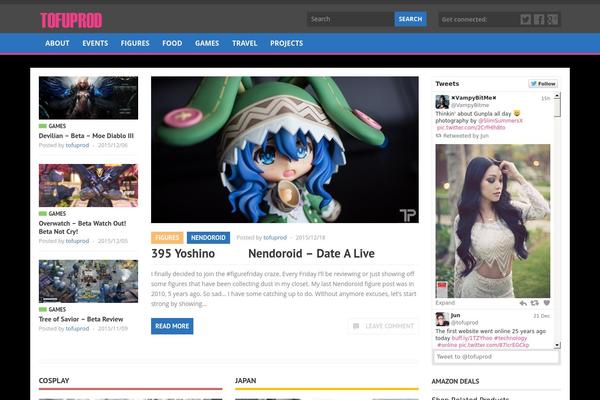
Task: Open Twitter icon in header
Action: click(525, 20)
